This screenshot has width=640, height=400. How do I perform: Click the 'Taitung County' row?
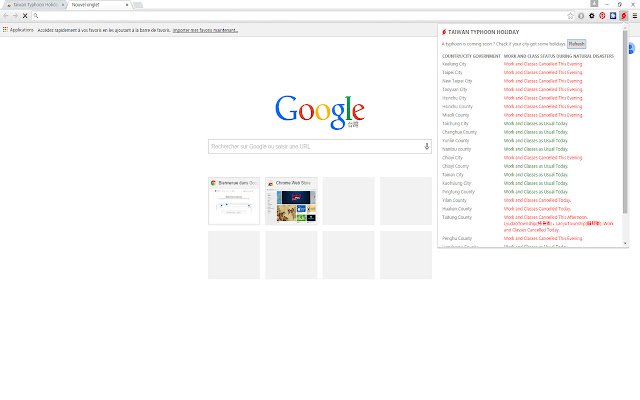[x=529, y=224]
